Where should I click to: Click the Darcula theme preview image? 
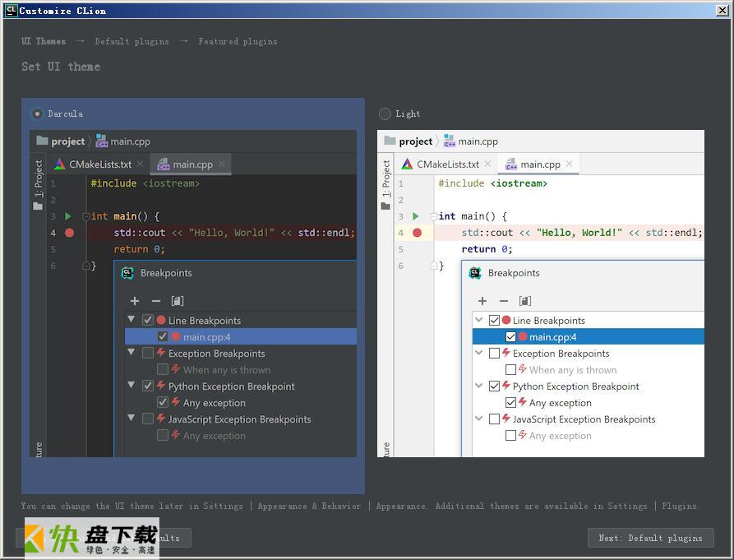193,294
